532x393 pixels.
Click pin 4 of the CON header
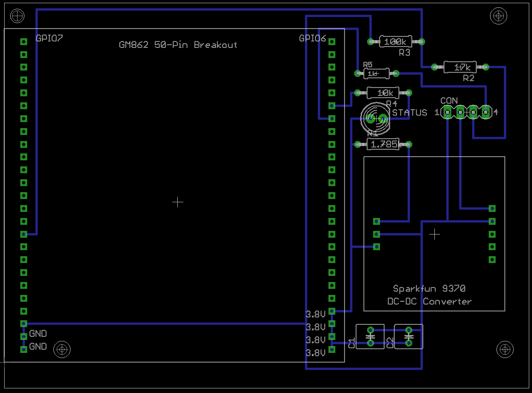click(x=486, y=112)
